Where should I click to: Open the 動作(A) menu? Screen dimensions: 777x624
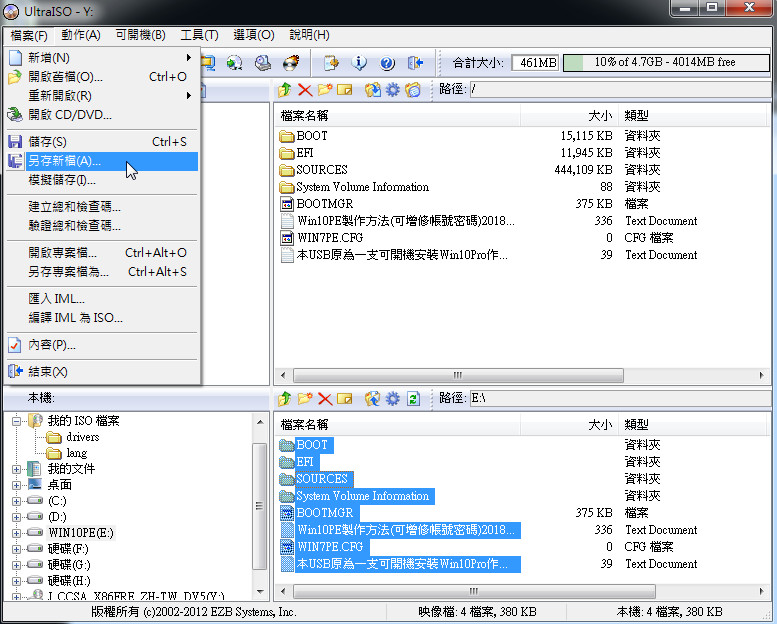(81, 35)
